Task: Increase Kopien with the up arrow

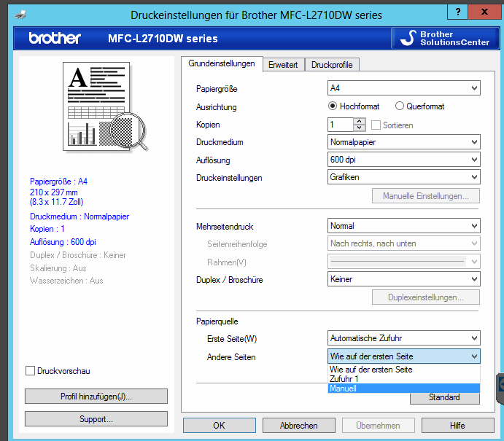Action: point(359,122)
